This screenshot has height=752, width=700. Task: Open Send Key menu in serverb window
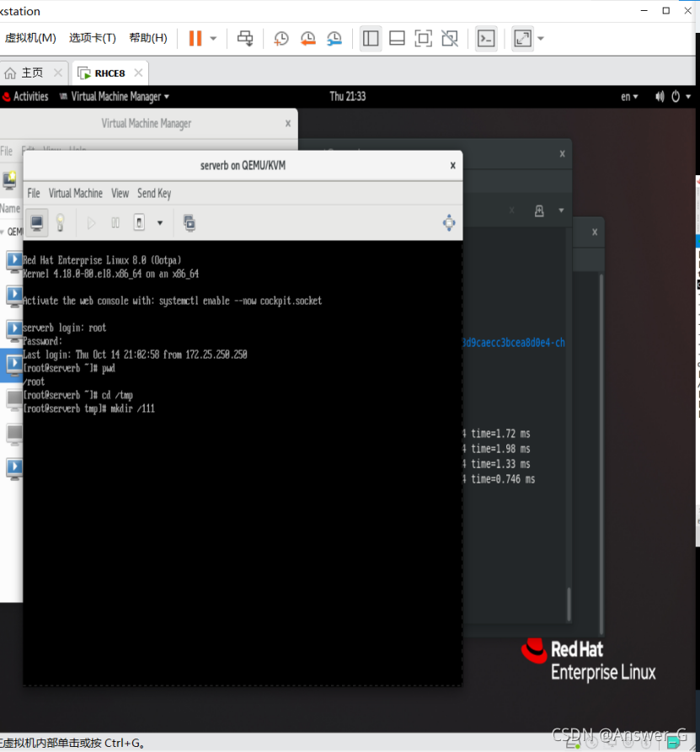coord(154,194)
